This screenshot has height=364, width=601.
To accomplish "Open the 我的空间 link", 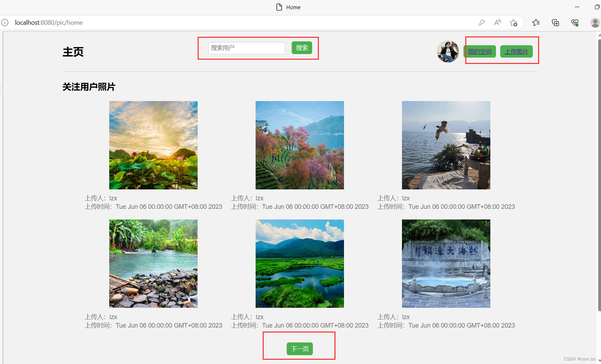I will (480, 52).
